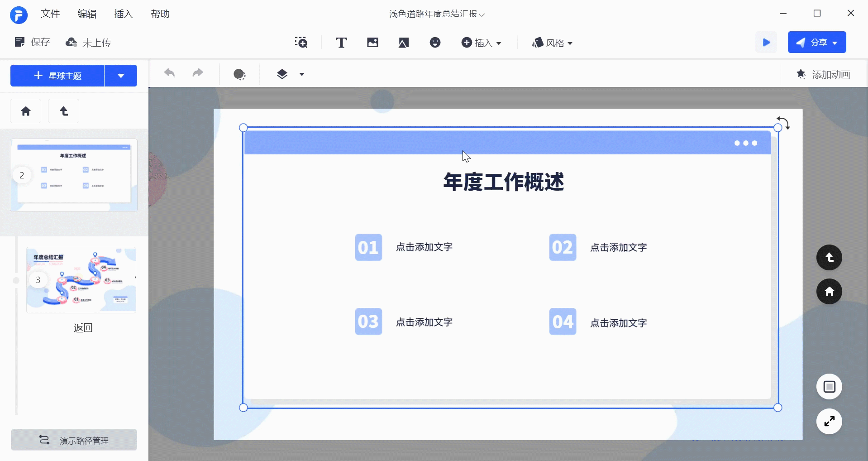Click the bottom-left resize handle of the frame

(x=243, y=408)
